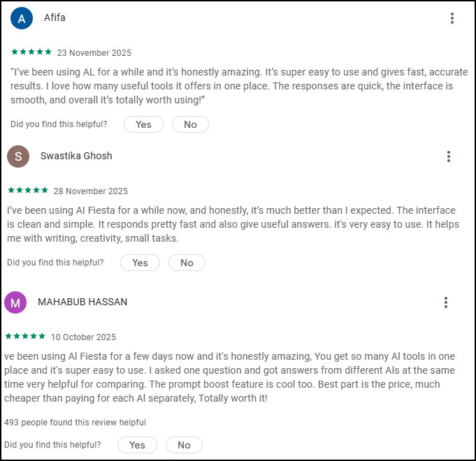The image size is (476, 461).
Task: Click the star rating on Swastika Ghosh's review
Action: coord(28,191)
